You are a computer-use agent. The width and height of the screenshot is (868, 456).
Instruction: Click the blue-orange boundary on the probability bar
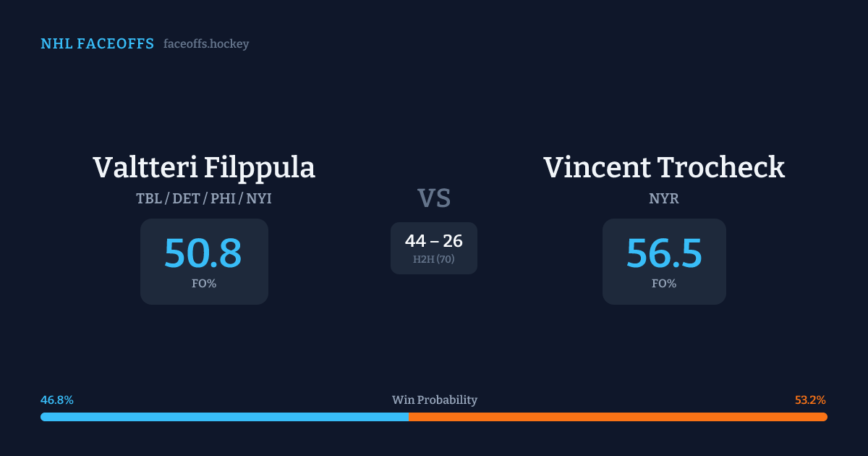pyautogui.click(x=409, y=417)
